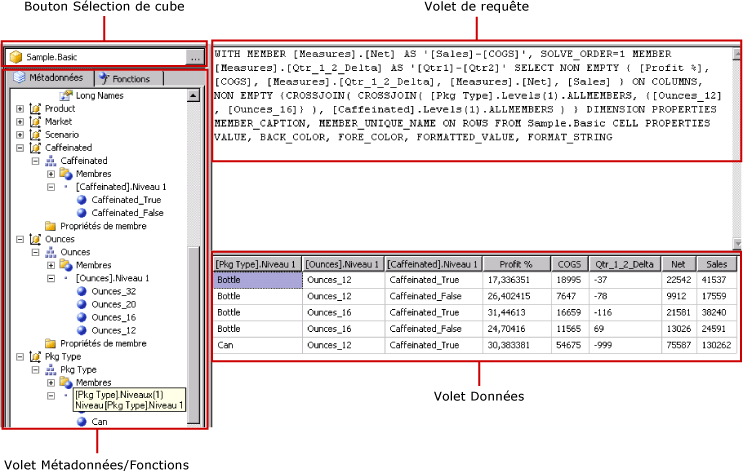The image size is (744, 472).
Task: Click the Long Names icon
Action: click(65, 95)
